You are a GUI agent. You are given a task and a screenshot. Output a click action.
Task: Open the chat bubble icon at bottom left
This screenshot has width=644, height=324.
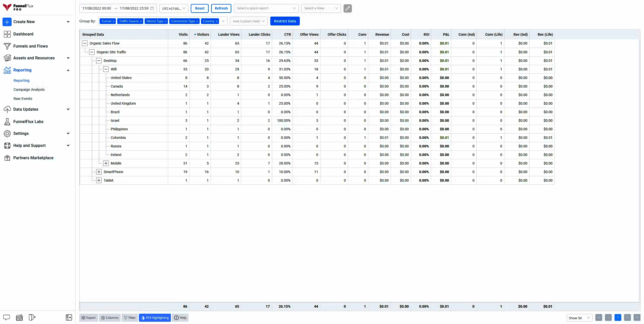click(x=7, y=317)
